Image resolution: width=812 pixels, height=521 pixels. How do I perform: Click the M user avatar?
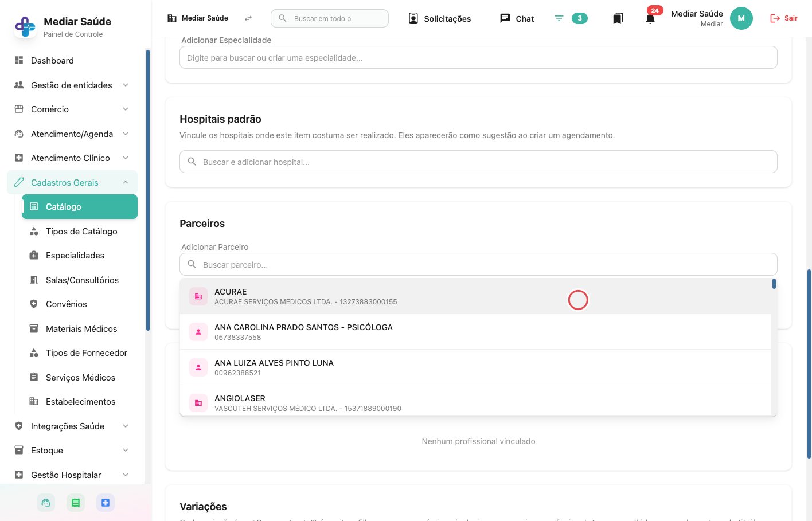point(741,18)
